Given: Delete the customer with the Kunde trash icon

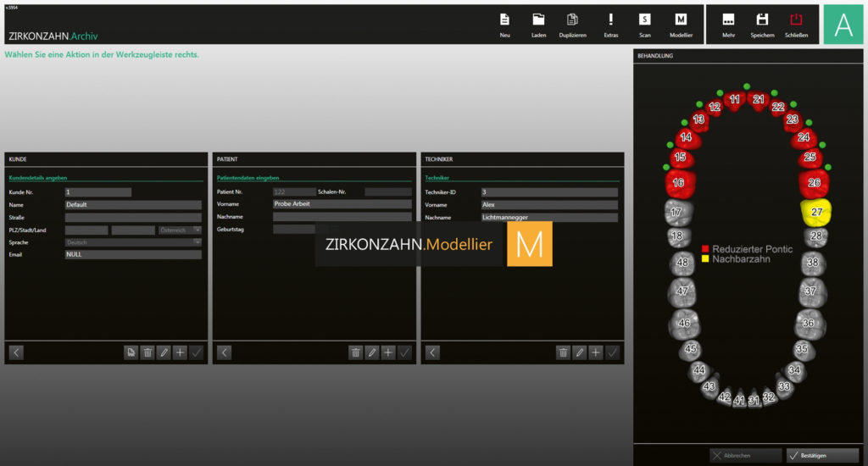Looking at the screenshot, I should pyautogui.click(x=147, y=352).
